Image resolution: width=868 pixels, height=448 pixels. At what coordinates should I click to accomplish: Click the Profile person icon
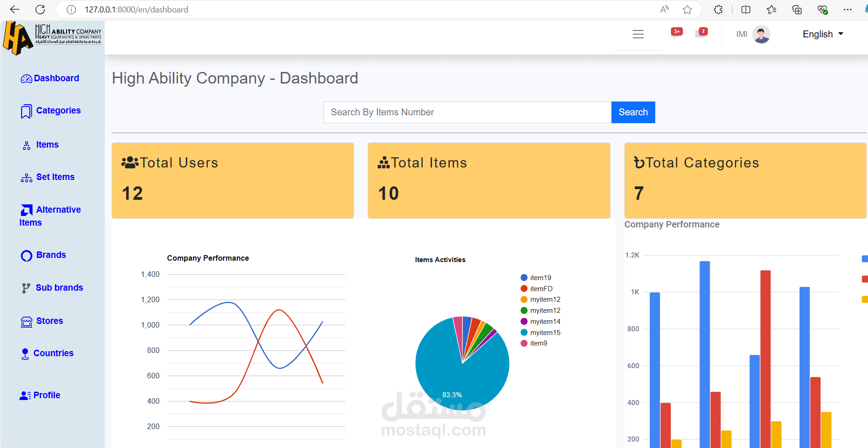pyautogui.click(x=25, y=395)
